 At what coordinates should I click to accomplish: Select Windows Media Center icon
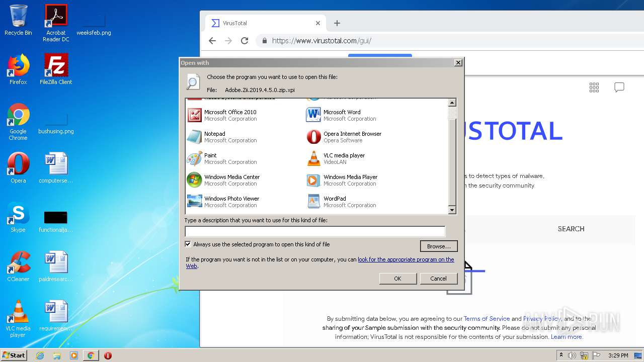[x=194, y=180]
